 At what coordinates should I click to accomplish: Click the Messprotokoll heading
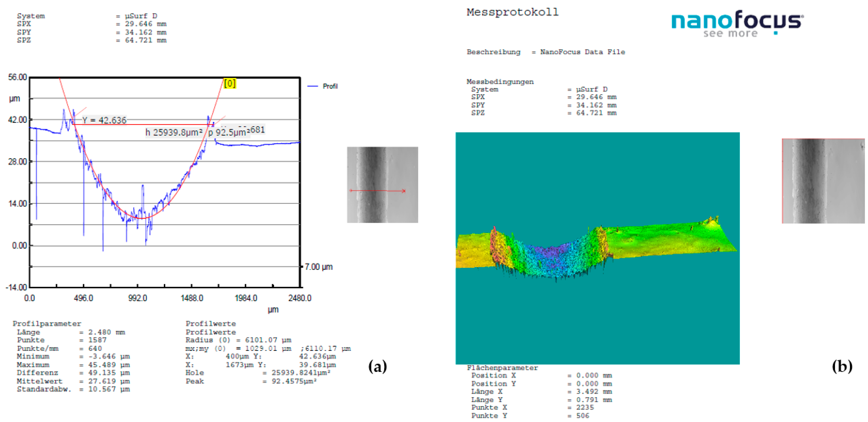click(x=512, y=12)
